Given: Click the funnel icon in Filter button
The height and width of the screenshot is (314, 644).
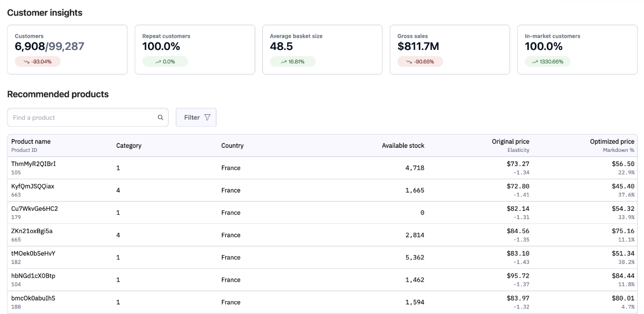Looking at the screenshot, I should [207, 118].
